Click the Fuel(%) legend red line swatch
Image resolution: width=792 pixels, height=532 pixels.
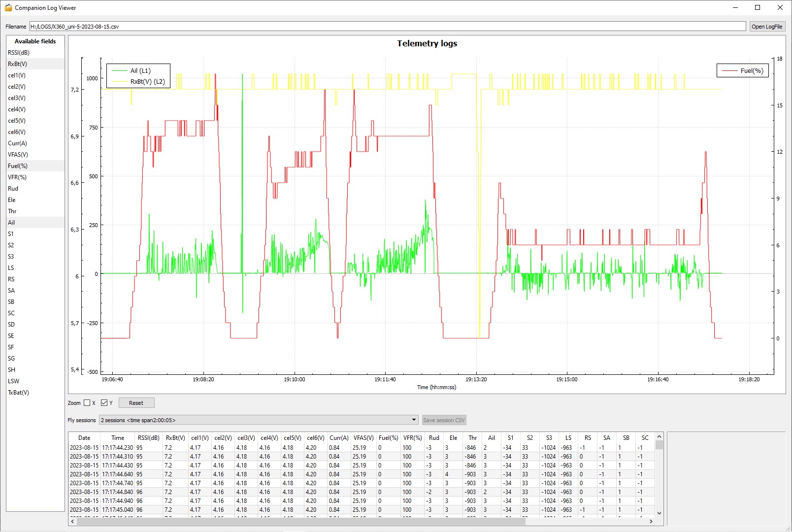729,71
